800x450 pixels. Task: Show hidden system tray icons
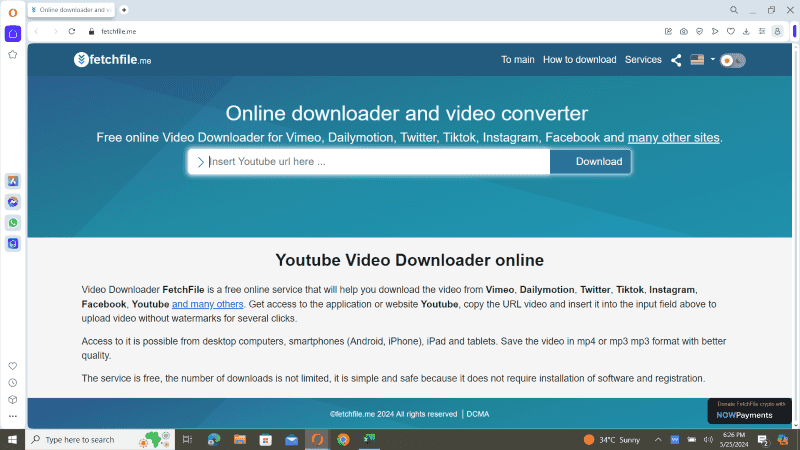coord(658,439)
